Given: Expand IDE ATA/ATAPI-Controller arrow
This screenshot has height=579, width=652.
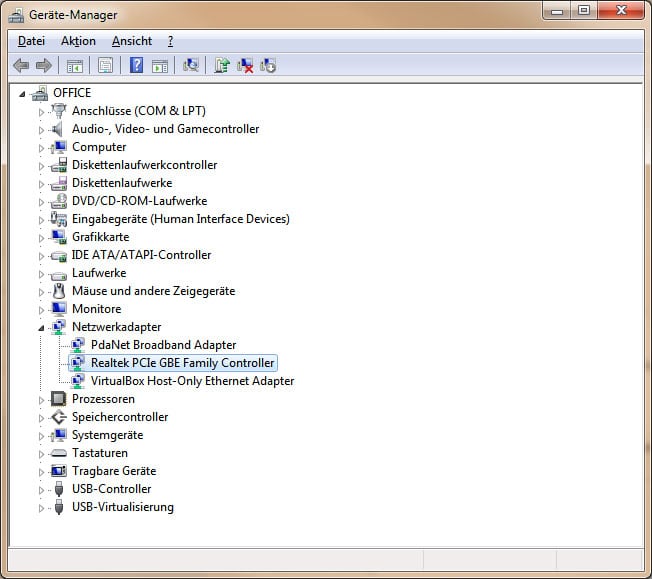Looking at the screenshot, I should (x=41, y=256).
